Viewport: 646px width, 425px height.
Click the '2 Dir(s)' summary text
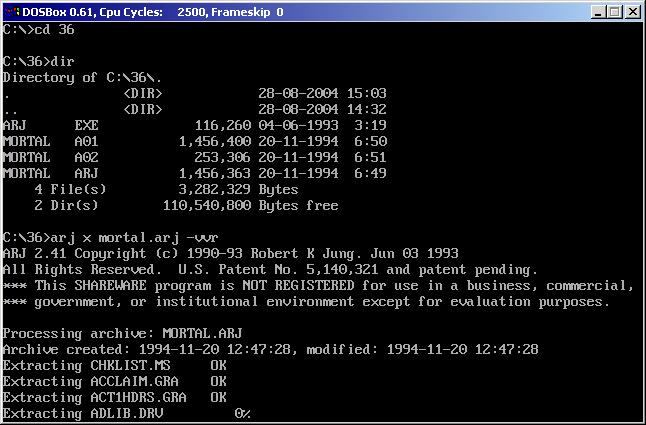pos(66,206)
